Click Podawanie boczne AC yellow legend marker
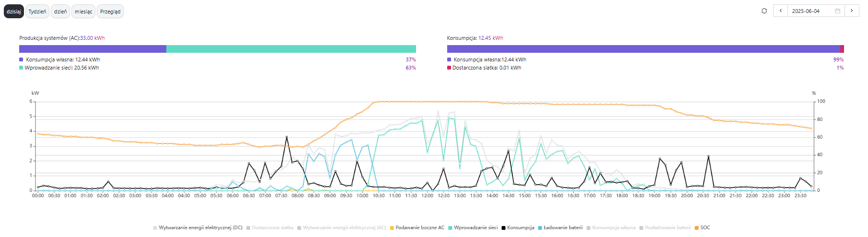868x237 pixels. (x=392, y=228)
